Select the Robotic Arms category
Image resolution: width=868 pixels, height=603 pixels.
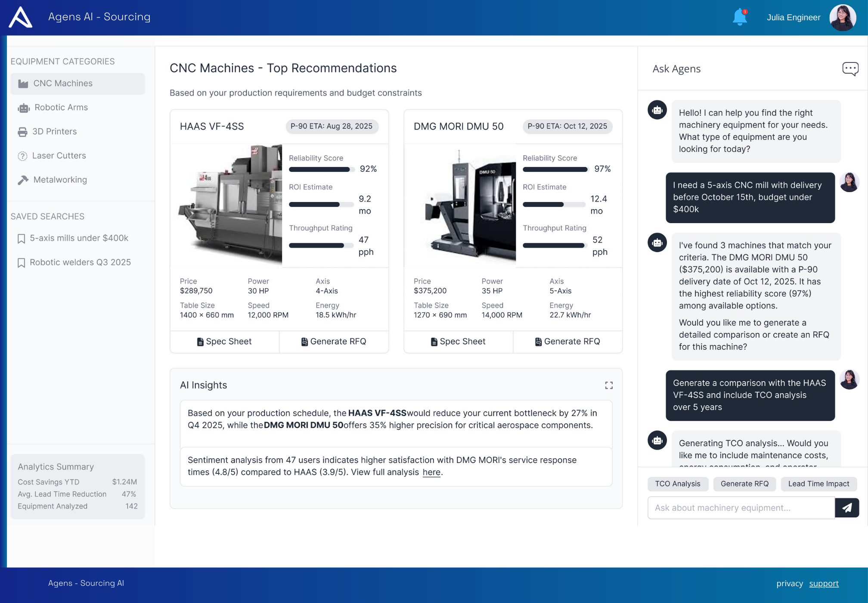[x=77, y=108]
